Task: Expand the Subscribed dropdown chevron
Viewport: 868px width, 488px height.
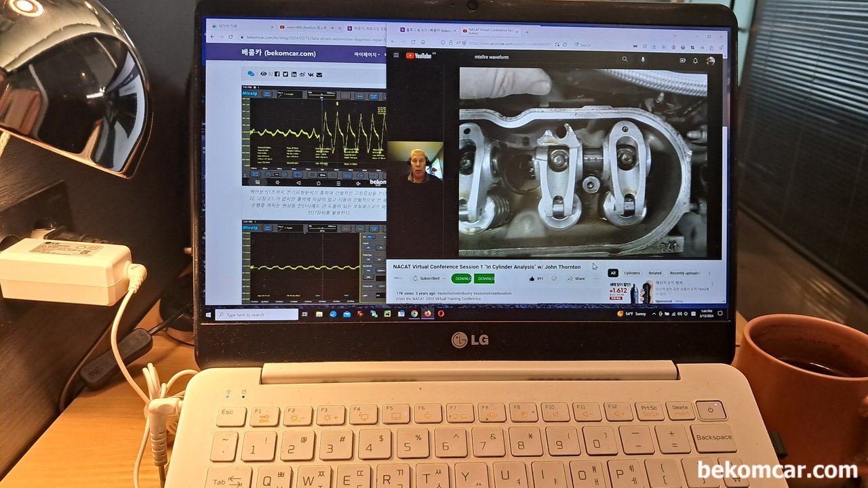Action: click(x=444, y=279)
